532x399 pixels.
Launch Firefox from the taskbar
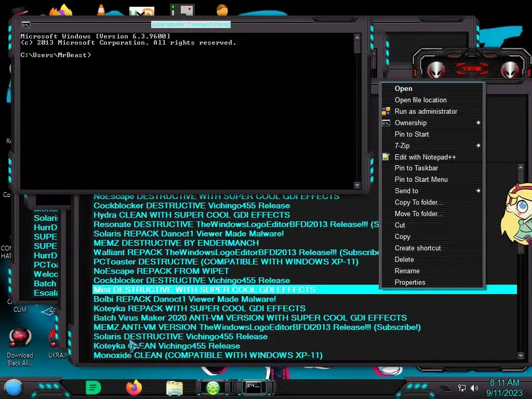(134, 388)
